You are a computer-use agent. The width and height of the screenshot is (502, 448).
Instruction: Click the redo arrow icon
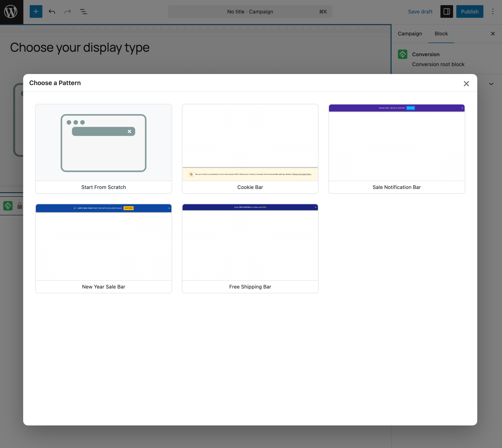point(68,12)
